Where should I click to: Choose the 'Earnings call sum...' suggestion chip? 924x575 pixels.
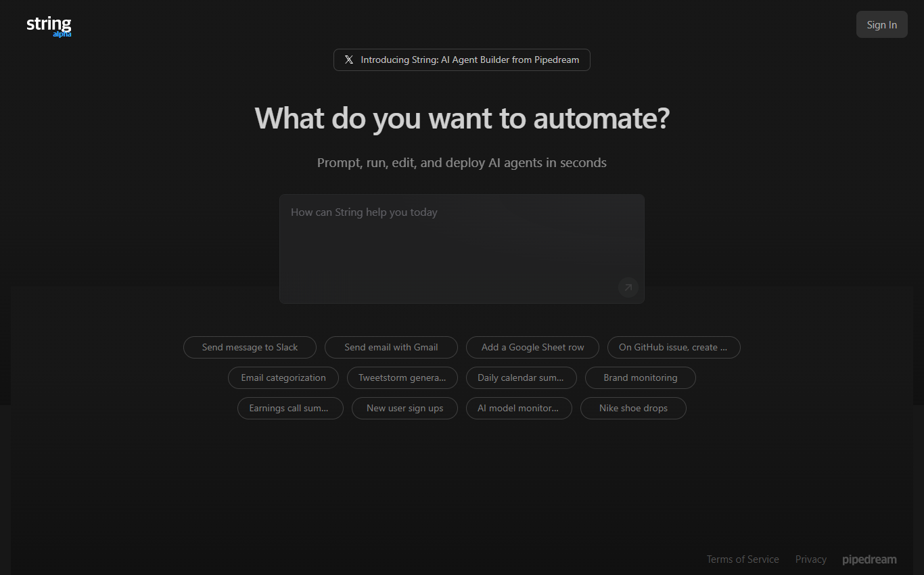coord(290,408)
